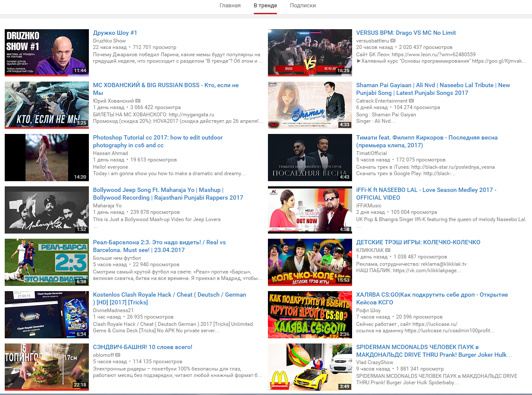532x395 pixels.
Task: Click 'Тимати feat. Филипп Киркоров' video title
Action: pos(427,141)
